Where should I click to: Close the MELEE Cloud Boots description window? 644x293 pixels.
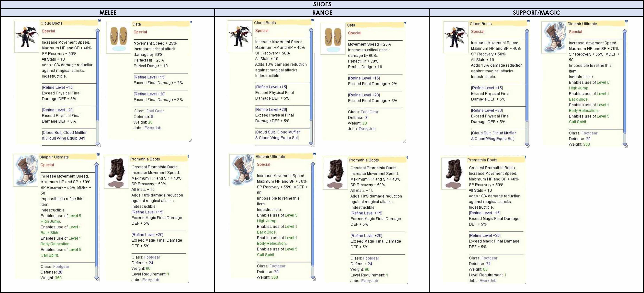99,21
